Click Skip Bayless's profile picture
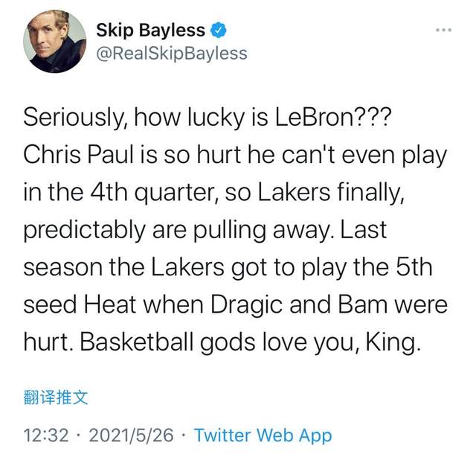This screenshot has width=476, height=460. pos(54,41)
